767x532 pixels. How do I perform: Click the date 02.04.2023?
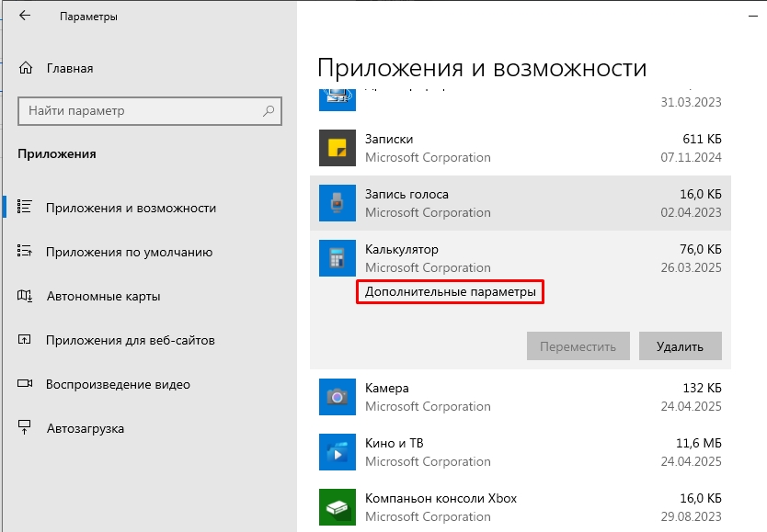[x=691, y=212]
